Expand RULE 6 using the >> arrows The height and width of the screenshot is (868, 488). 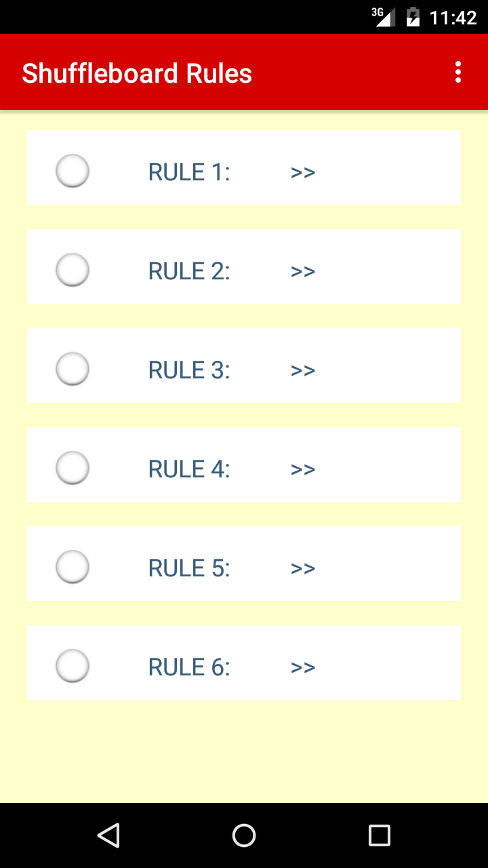point(303,667)
